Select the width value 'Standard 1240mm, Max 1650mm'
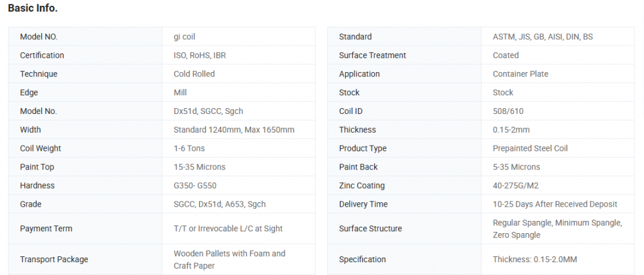The image size is (644, 275). (234, 130)
